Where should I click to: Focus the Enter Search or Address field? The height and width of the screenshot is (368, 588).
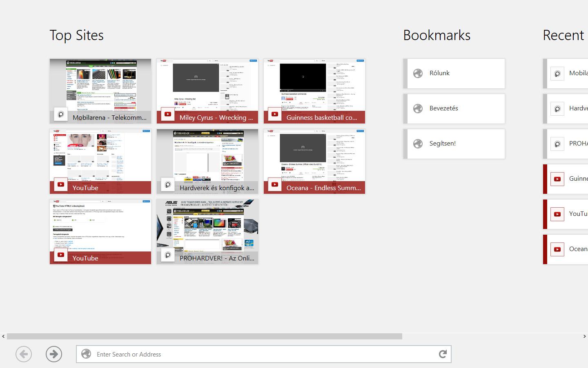click(x=263, y=354)
